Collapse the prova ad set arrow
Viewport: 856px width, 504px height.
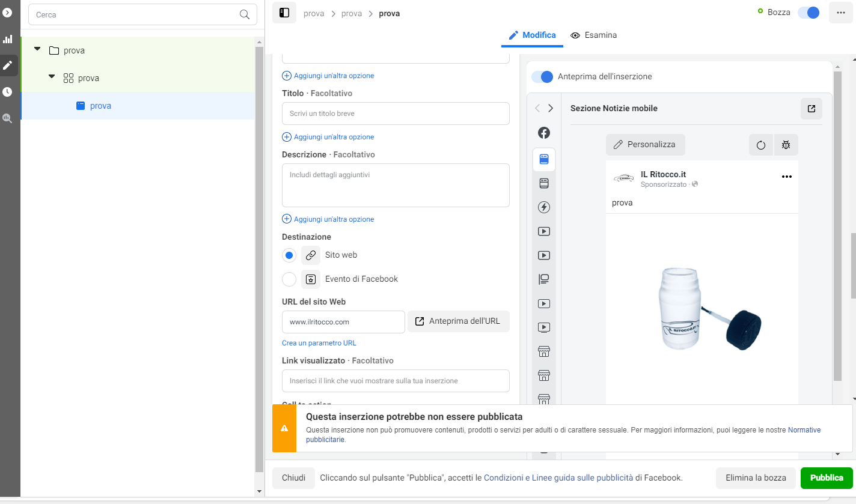(x=52, y=77)
